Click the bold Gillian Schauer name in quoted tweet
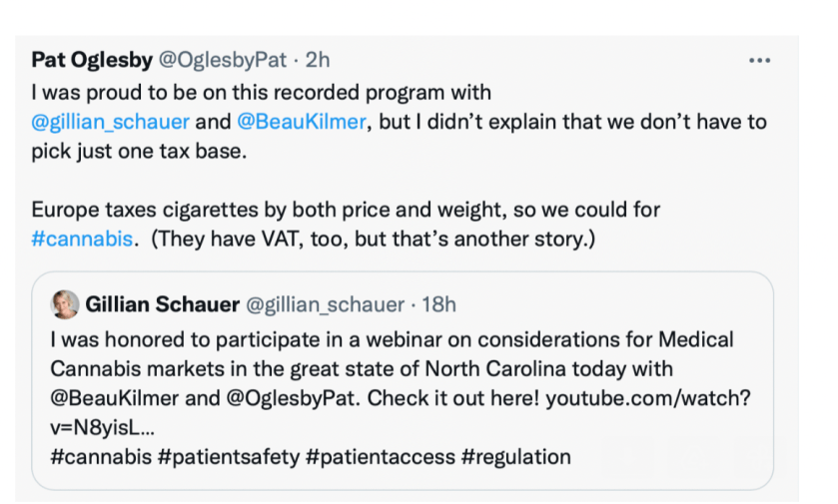This screenshot has height=504, width=838. pyautogui.click(x=162, y=304)
